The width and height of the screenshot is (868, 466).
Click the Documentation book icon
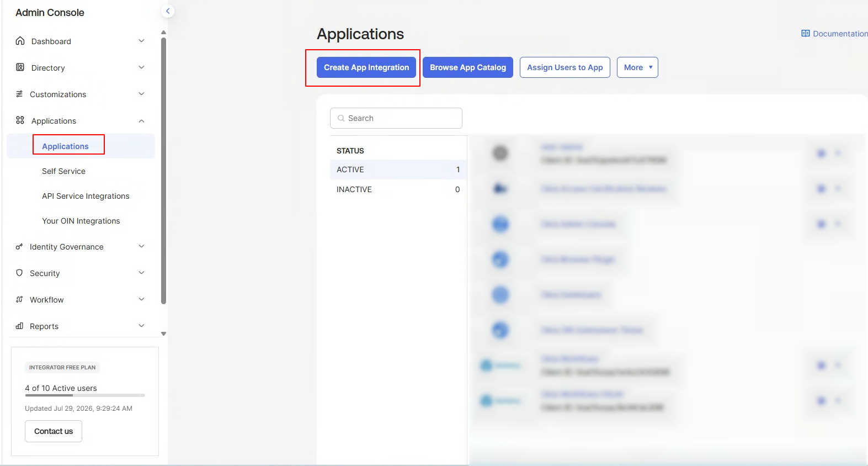[806, 34]
